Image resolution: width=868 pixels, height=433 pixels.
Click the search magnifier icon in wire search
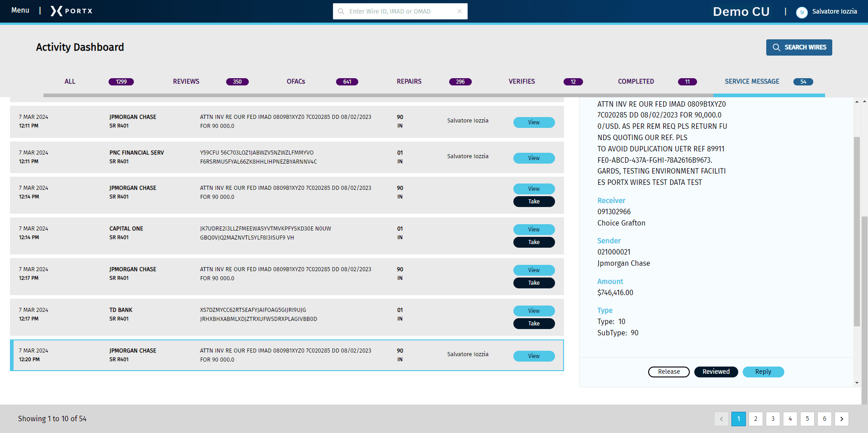coord(341,11)
